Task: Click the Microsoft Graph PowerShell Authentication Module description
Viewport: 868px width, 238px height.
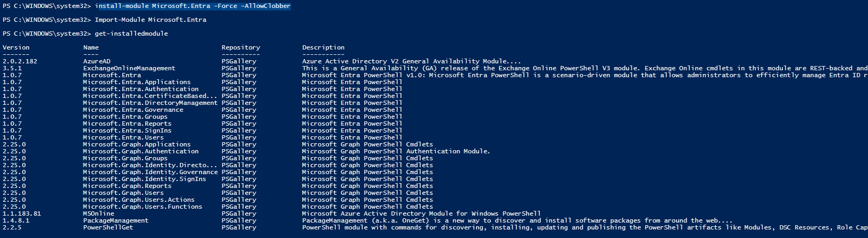Action: pos(396,151)
